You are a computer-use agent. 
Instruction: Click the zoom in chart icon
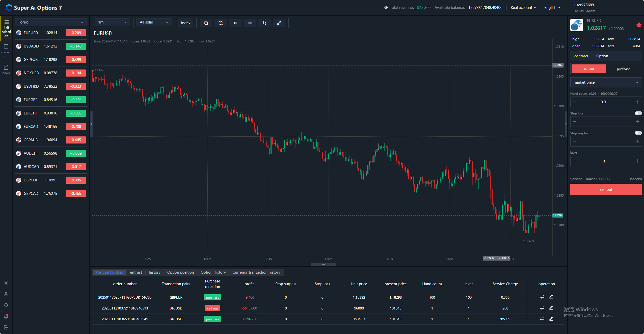click(206, 23)
